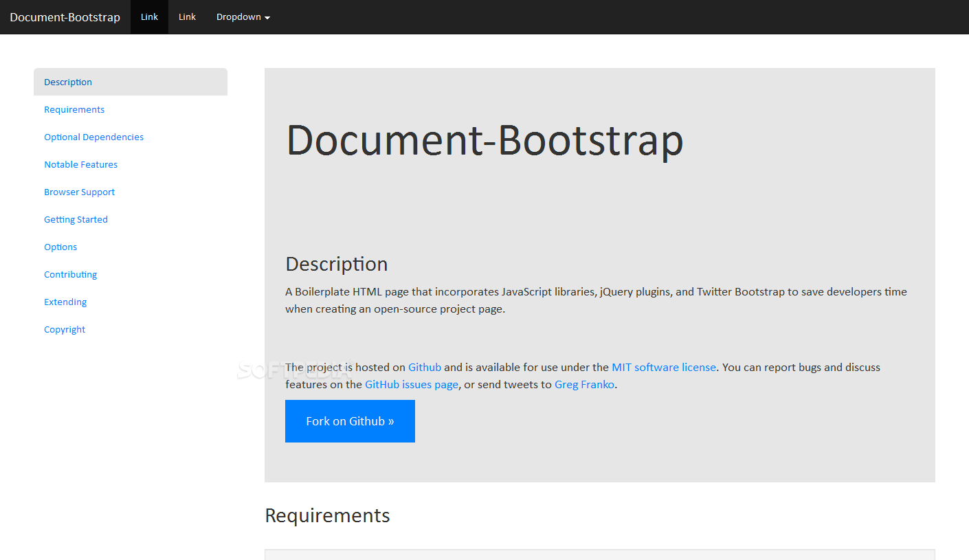This screenshot has height=560, width=969.
Task: Expand the Dropdown menu in navbar
Action: (243, 17)
